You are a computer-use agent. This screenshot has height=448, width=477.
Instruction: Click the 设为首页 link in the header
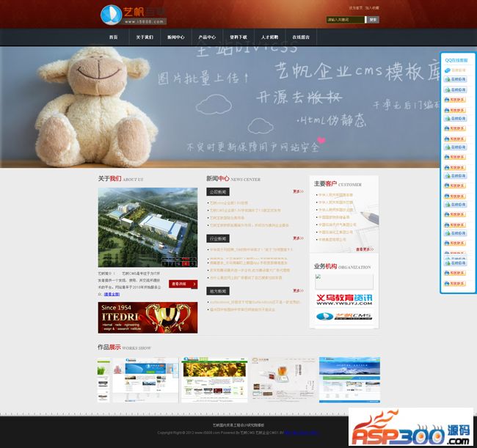[x=356, y=8]
